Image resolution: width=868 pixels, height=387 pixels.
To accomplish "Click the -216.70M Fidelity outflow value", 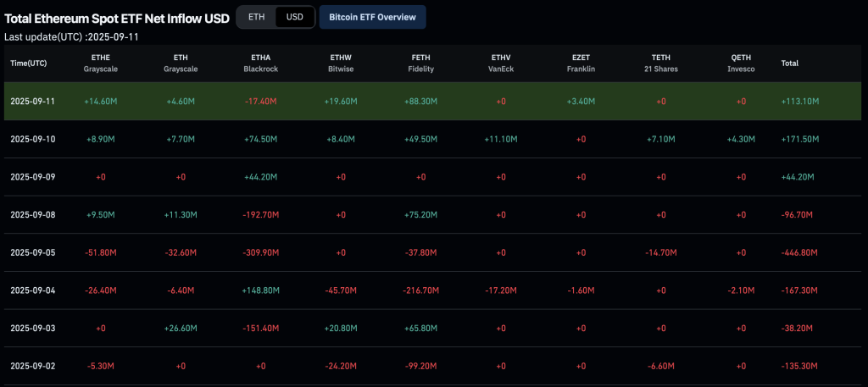I will pyautogui.click(x=421, y=290).
